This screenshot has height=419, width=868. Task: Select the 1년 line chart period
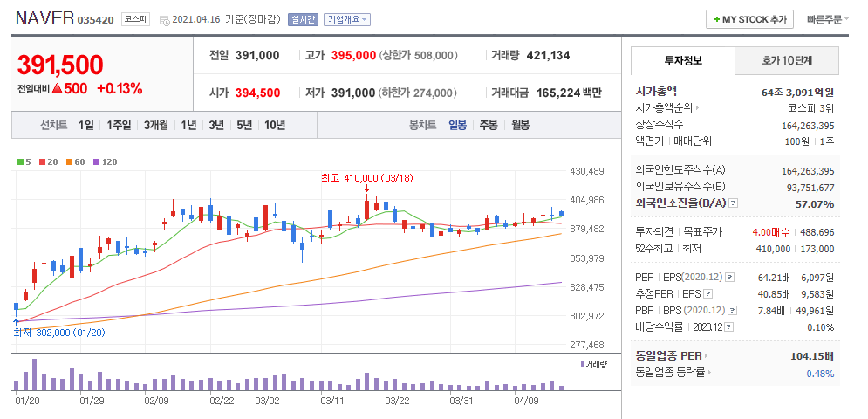(188, 125)
